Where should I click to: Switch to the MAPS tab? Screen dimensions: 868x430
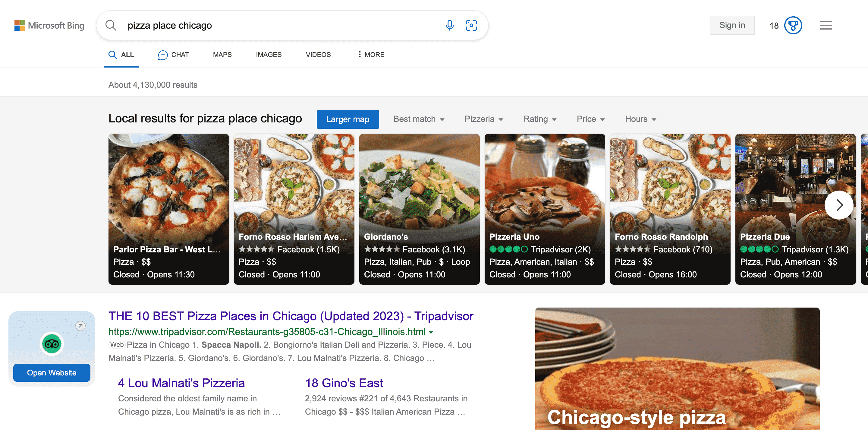pyautogui.click(x=222, y=55)
